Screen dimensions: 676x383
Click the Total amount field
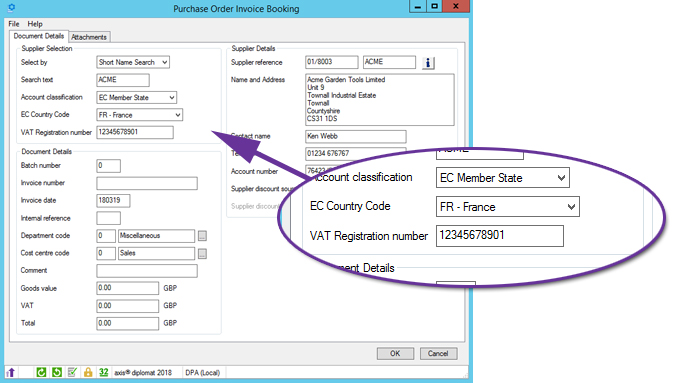coord(127,323)
